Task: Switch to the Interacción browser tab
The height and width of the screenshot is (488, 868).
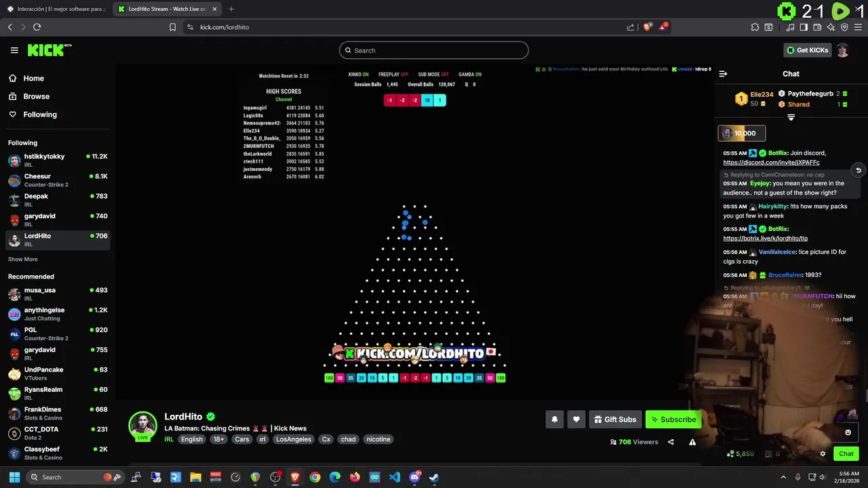Action: (x=56, y=9)
